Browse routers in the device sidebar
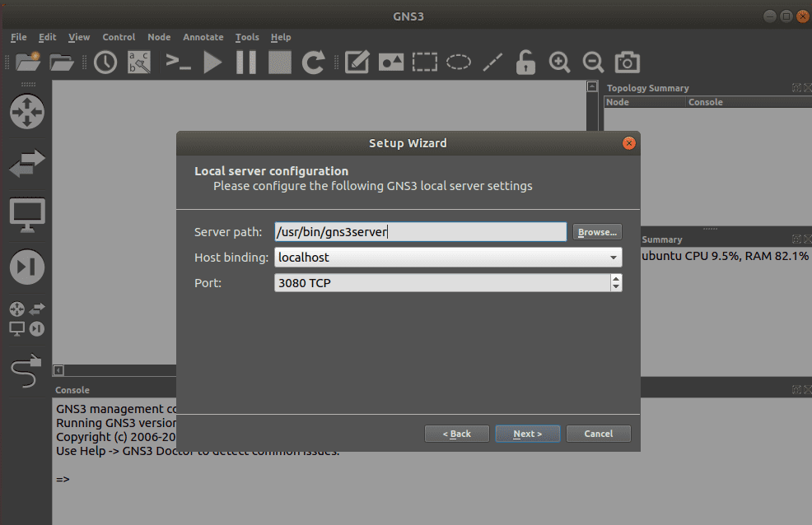 coord(27,111)
